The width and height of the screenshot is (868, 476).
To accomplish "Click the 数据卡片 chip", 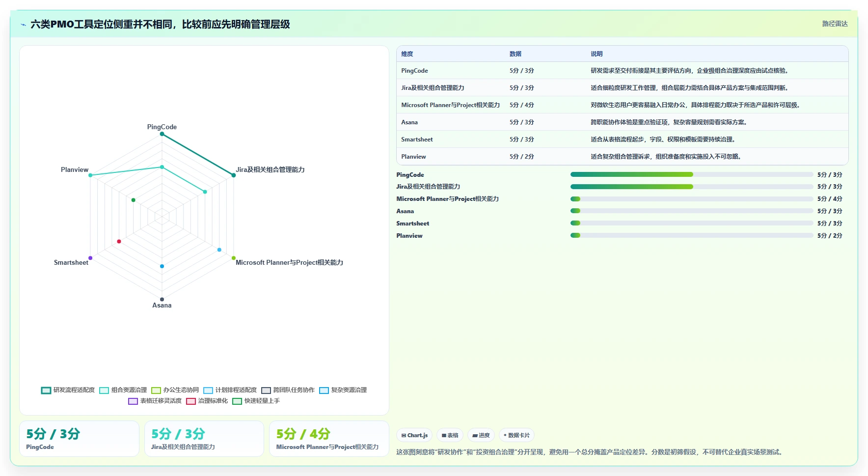I will tap(516, 435).
